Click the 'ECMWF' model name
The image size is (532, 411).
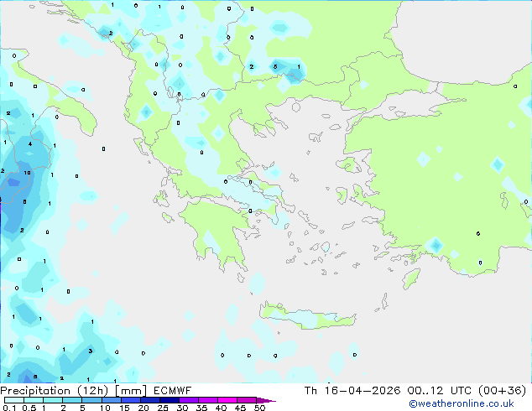point(172,391)
